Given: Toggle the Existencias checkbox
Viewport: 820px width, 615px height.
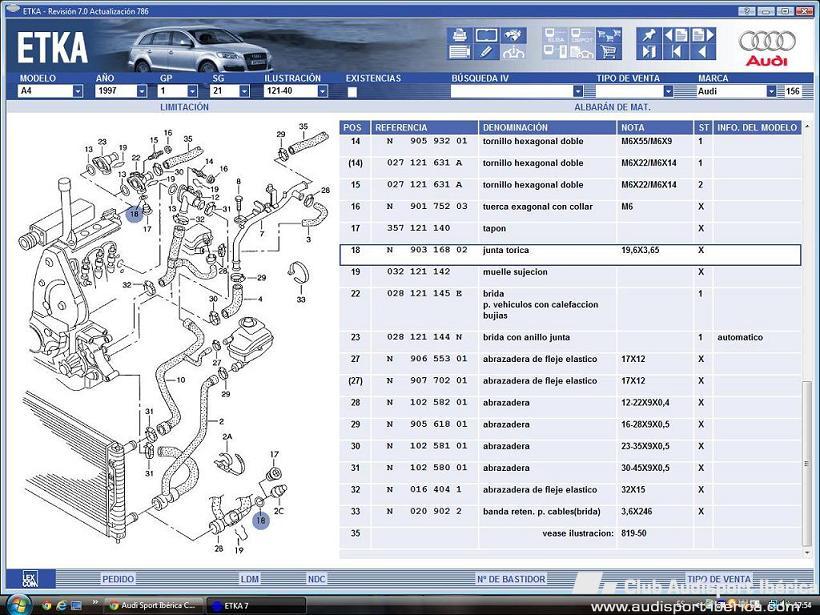Looking at the screenshot, I should click(352, 92).
